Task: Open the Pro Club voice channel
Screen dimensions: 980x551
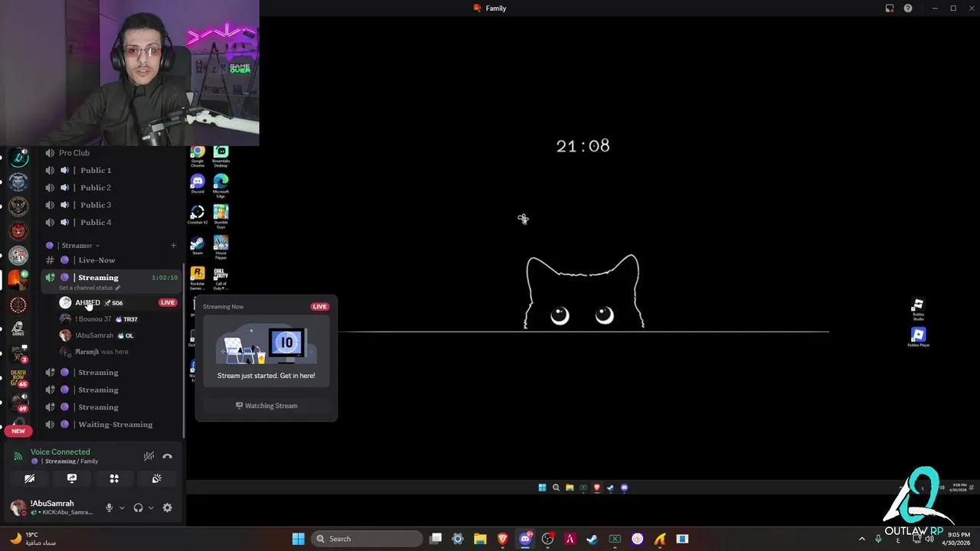Action: (x=111, y=153)
